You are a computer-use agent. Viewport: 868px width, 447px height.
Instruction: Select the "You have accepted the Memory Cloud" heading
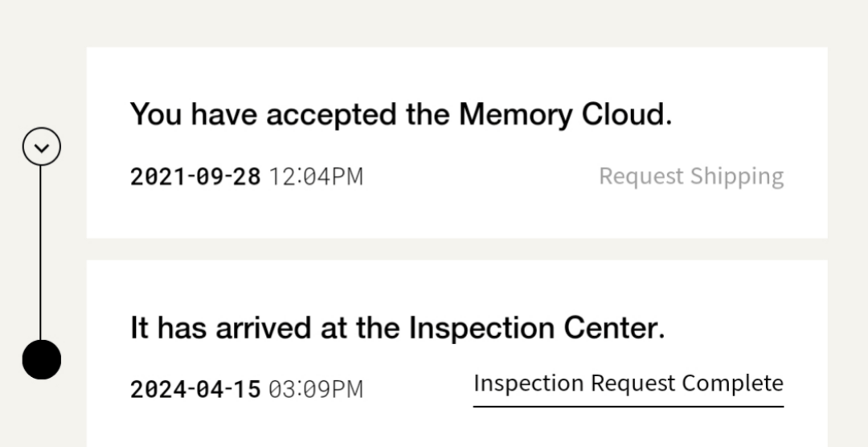point(400,115)
